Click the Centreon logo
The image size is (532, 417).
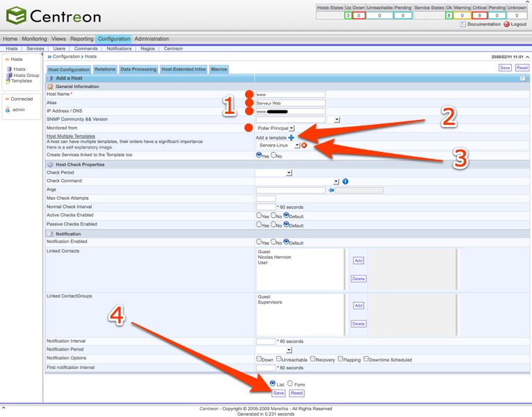tap(53, 15)
